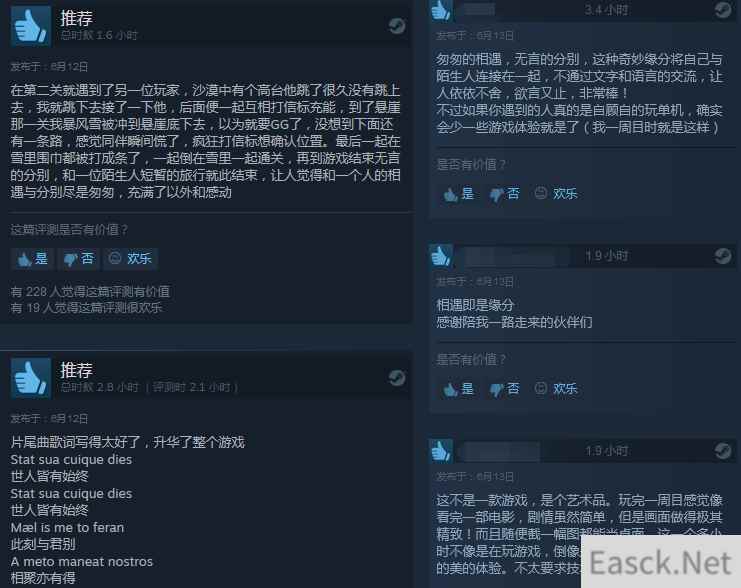Click the thumbs-up avatar of the 3.4-hour review
The image size is (741, 588).
point(441,10)
